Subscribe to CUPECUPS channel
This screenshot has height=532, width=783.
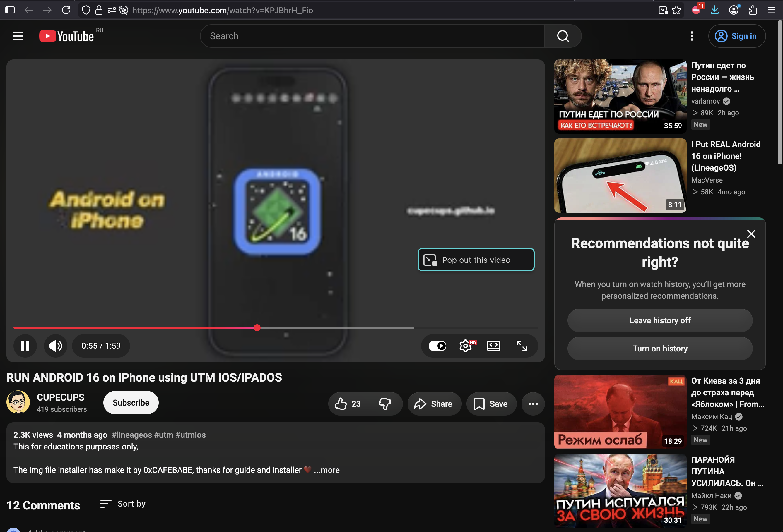point(131,403)
